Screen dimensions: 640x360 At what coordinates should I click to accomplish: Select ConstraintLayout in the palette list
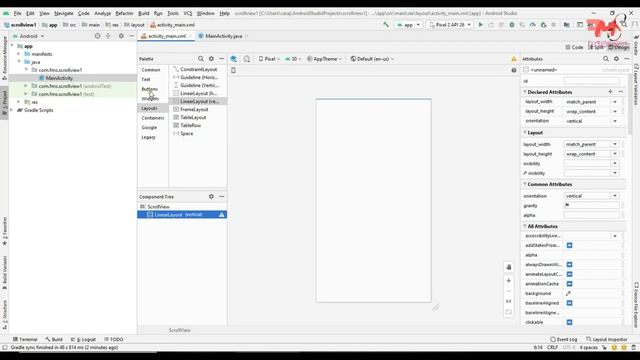198,69
